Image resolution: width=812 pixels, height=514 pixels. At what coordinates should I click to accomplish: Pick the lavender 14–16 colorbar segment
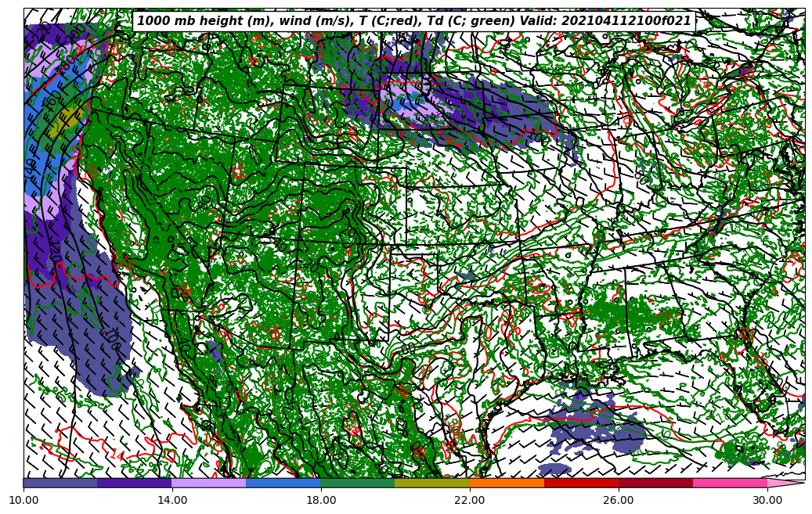pos(209,483)
